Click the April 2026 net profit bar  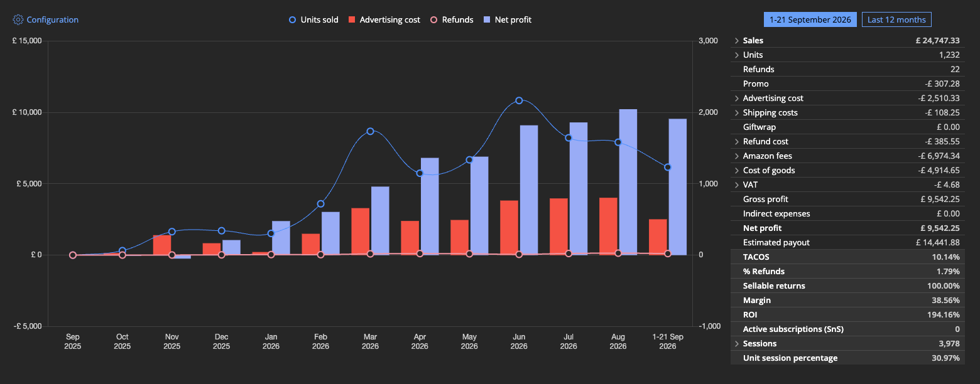430,206
